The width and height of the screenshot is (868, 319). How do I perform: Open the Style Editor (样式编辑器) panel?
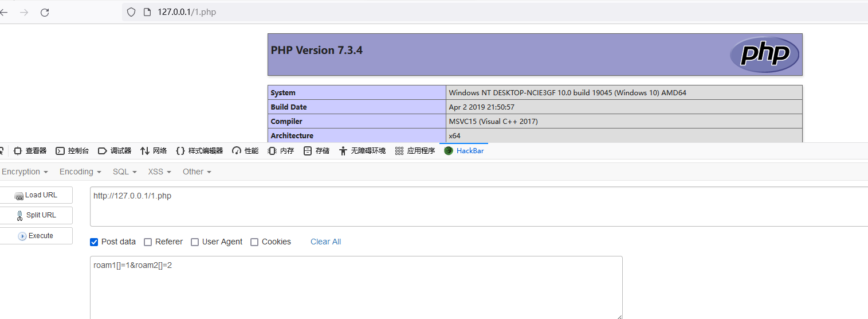click(199, 151)
